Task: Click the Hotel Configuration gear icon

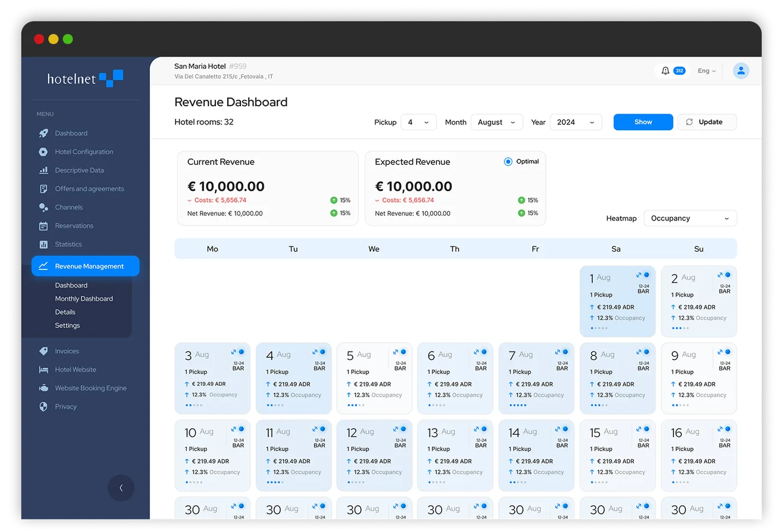Action: pyautogui.click(x=43, y=151)
